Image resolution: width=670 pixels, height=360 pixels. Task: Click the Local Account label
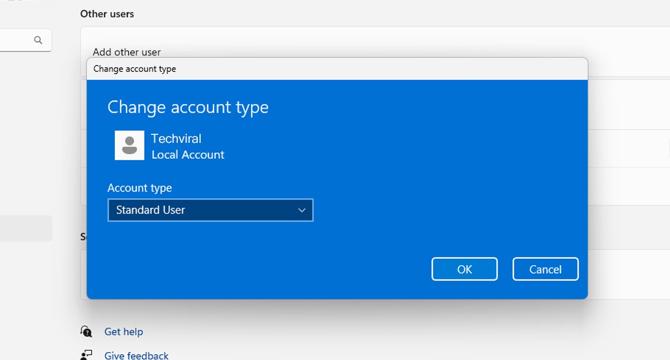point(188,155)
